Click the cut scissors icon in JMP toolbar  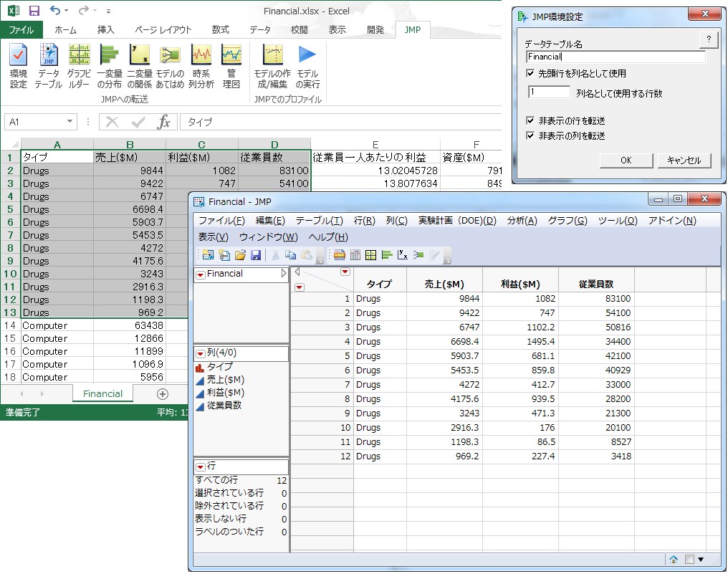tap(275, 254)
